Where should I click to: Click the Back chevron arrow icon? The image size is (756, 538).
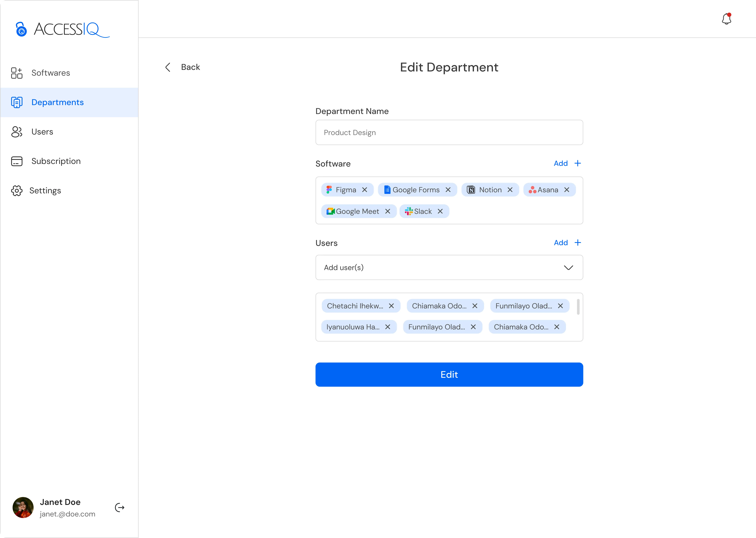coord(168,67)
